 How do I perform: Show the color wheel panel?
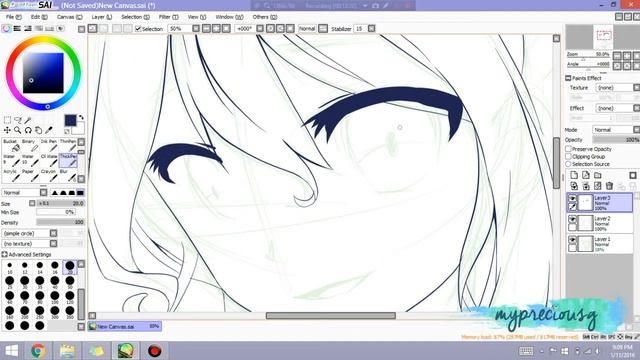click(x=6, y=29)
